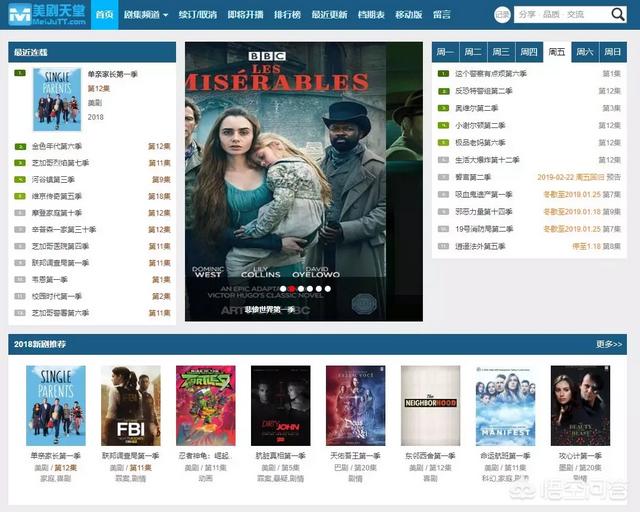Screen dimensions: 640x512
Task: Open 摩登家庭第十季 in the recent list
Action: (x=57, y=213)
